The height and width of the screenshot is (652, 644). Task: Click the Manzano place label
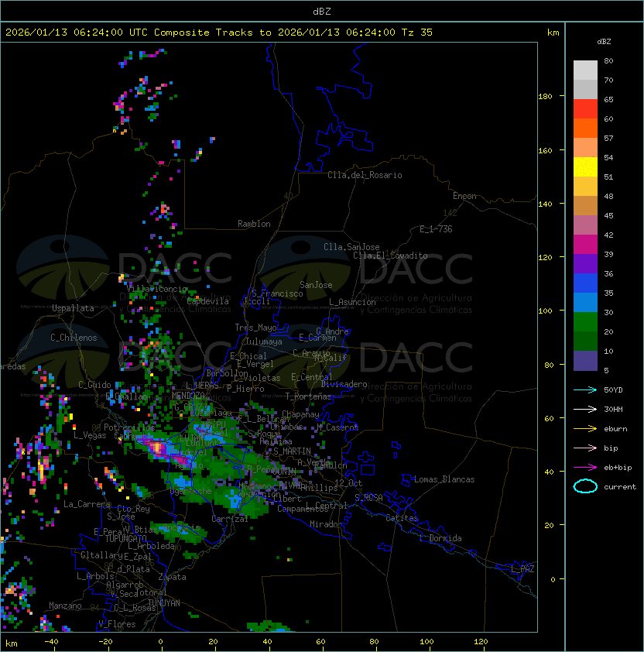coord(65,606)
